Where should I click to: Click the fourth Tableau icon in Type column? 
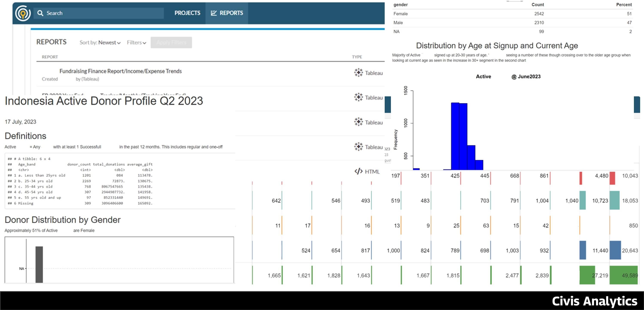[x=358, y=147]
